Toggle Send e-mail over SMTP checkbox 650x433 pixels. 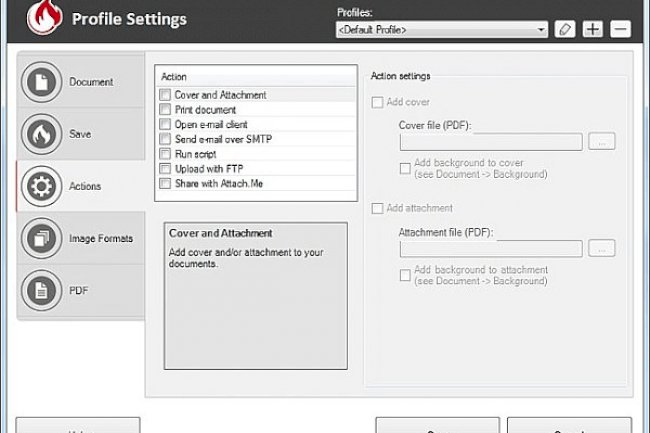click(x=165, y=139)
